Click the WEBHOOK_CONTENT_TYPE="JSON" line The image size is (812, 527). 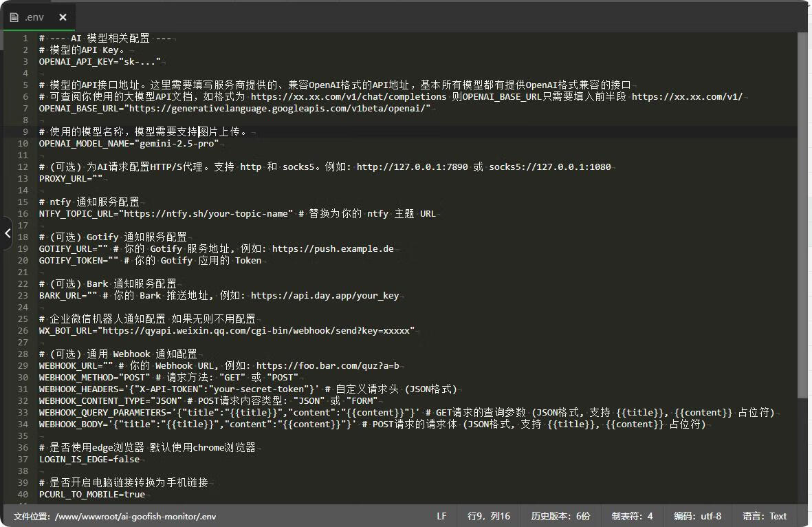pos(208,400)
